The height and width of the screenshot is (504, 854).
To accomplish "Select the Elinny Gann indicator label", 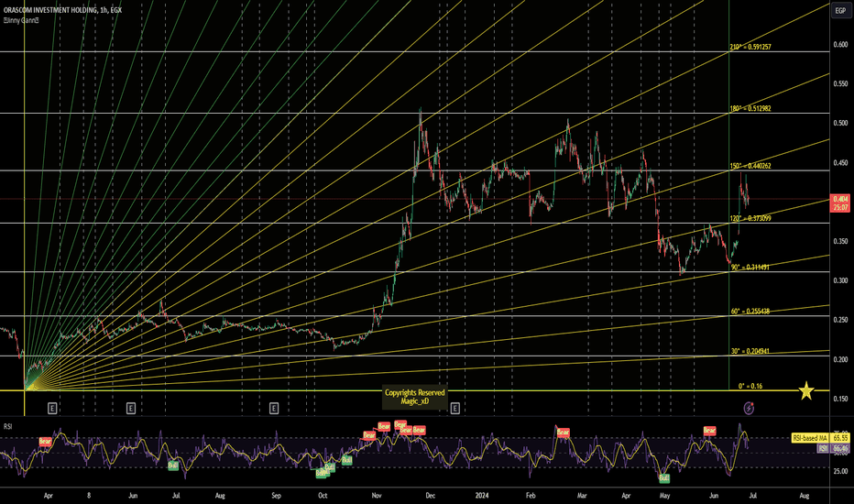I will tap(21, 20).
